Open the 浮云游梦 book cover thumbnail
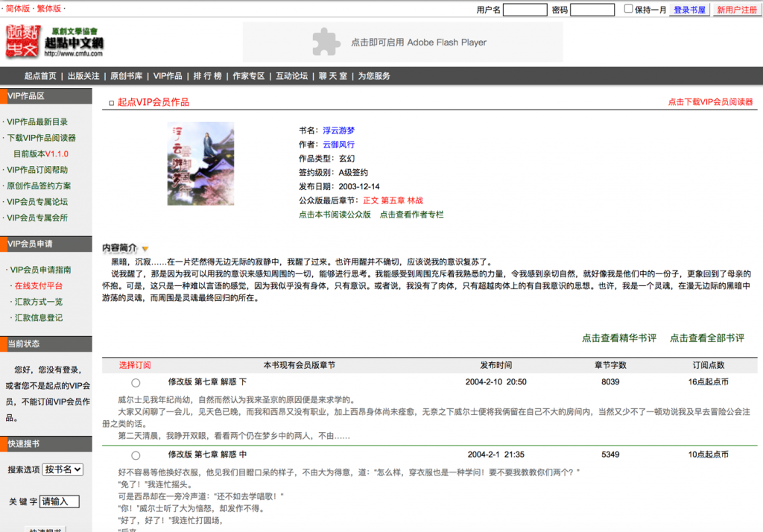Screen dimensions: 763x532 tap(200, 163)
